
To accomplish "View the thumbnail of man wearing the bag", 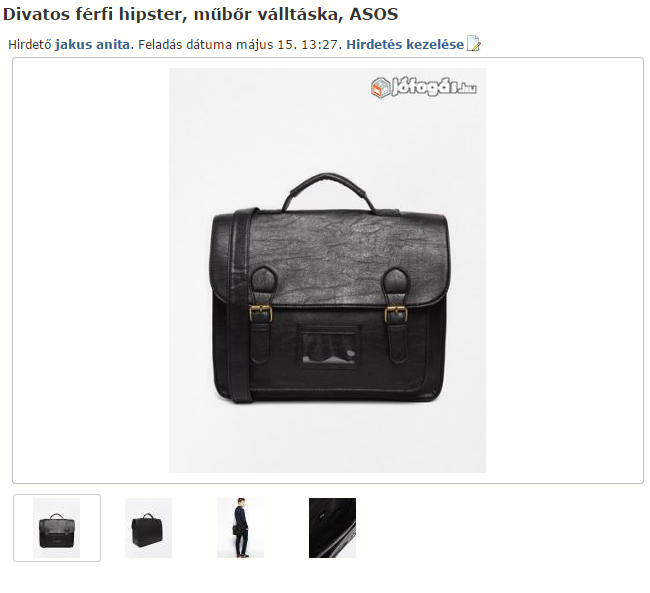I will click(240, 527).
